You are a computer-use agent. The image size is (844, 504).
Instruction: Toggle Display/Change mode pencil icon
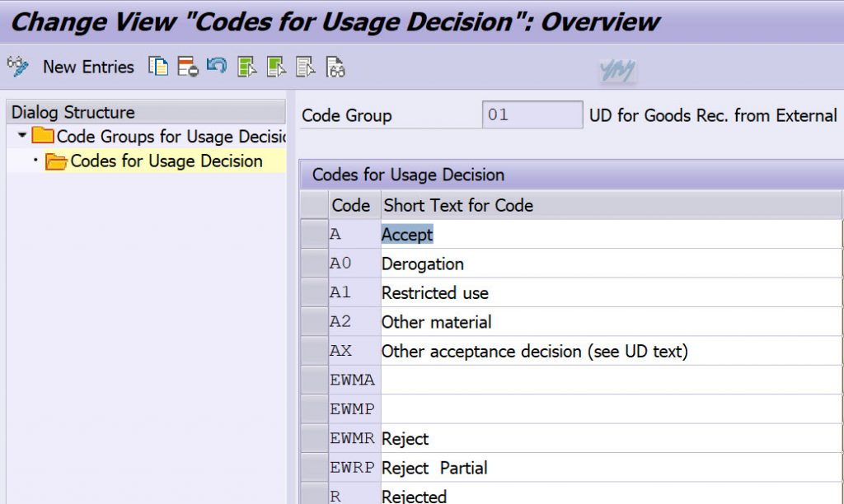[x=17, y=67]
